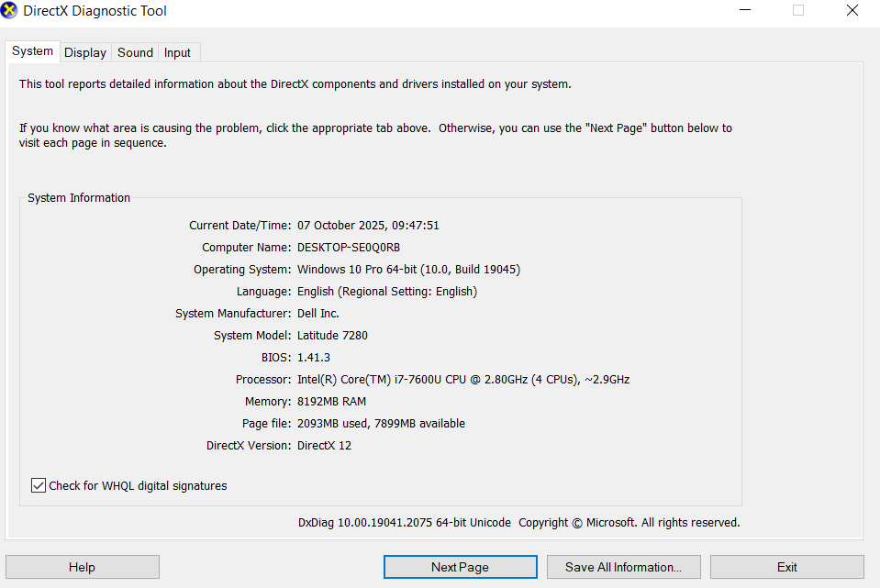Viewport: 880px width, 588px height.
Task: Open the Sound tab
Action: pyautogui.click(x=135, y=52)
